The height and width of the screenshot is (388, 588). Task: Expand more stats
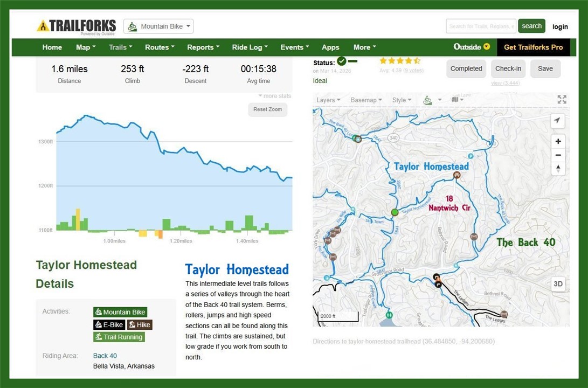[275, 96]
